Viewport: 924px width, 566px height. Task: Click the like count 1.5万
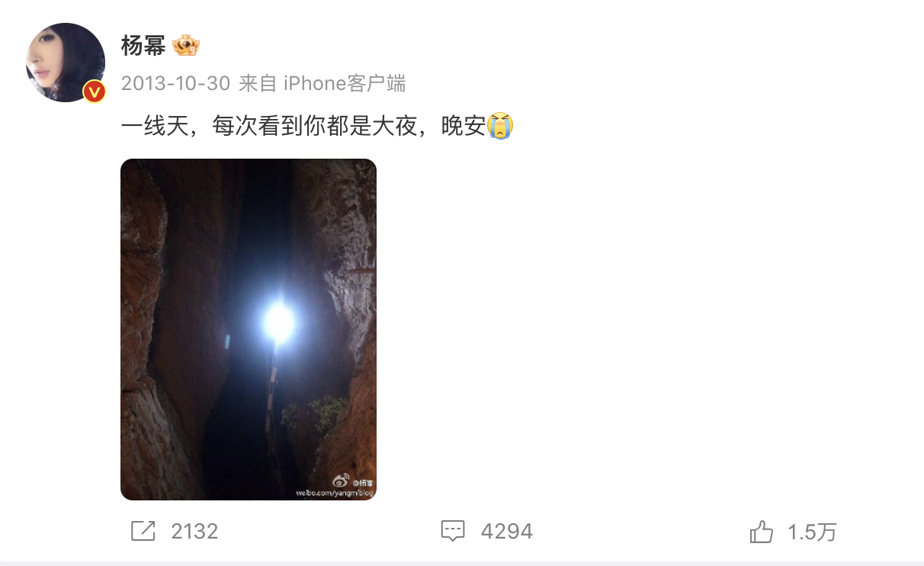(812, 532)
